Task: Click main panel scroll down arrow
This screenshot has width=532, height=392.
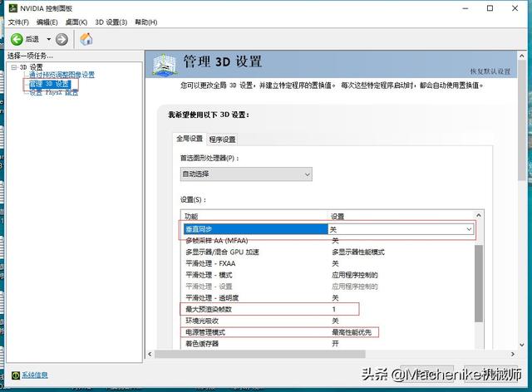Action: click(522, 345)
